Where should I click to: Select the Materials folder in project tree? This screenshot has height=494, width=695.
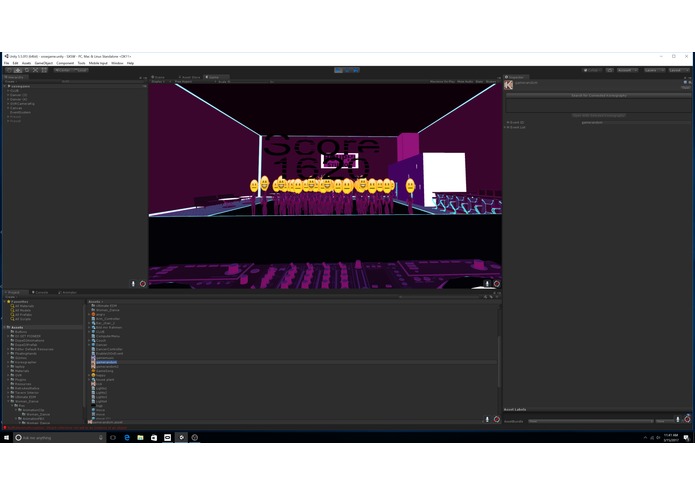pyautogui.click(x=22, y=371)
